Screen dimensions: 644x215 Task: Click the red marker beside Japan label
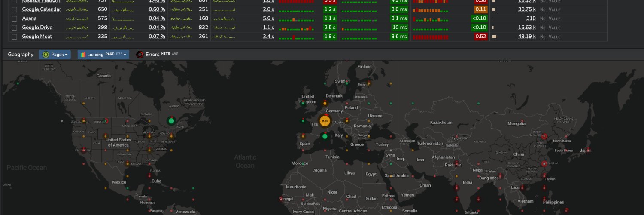(588, 150)
